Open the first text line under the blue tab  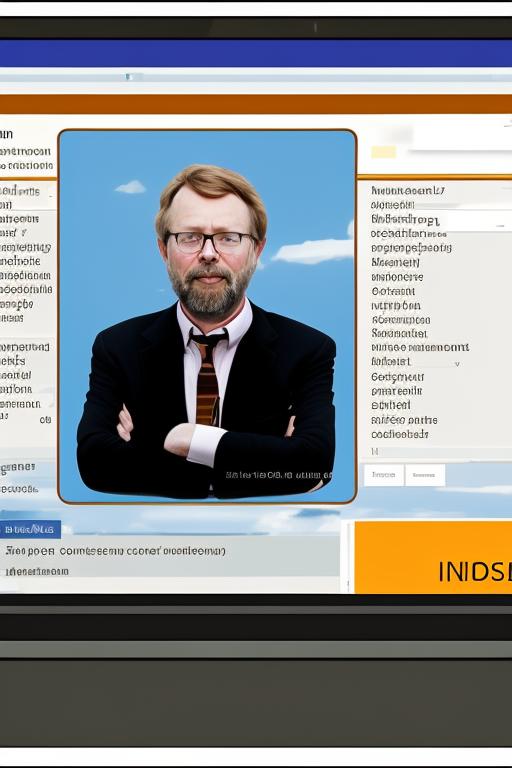click(116, 551)
